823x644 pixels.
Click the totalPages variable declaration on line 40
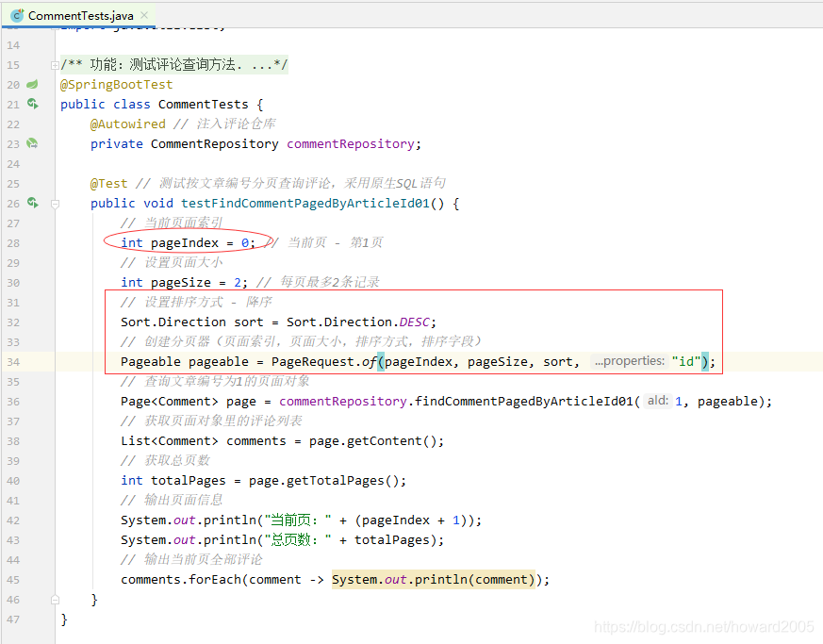coord(188,481)
